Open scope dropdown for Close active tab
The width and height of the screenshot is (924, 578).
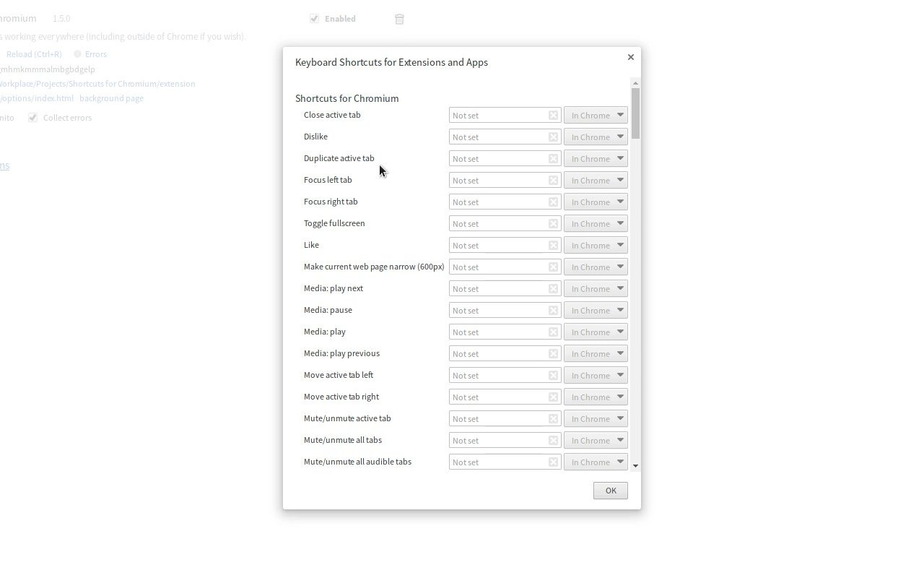596,116
